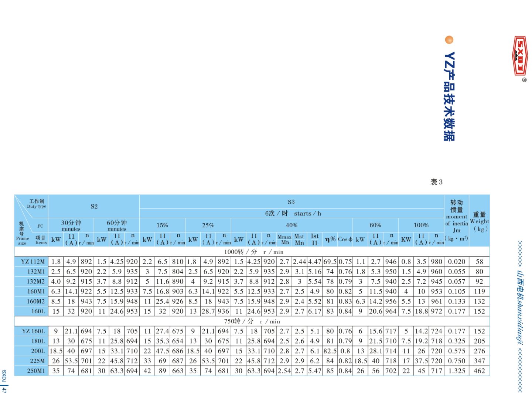Click the 'SXDJ 47' page number
This screenshot has height=393, width=532.
pyautogui.click(x=4, y=382)
